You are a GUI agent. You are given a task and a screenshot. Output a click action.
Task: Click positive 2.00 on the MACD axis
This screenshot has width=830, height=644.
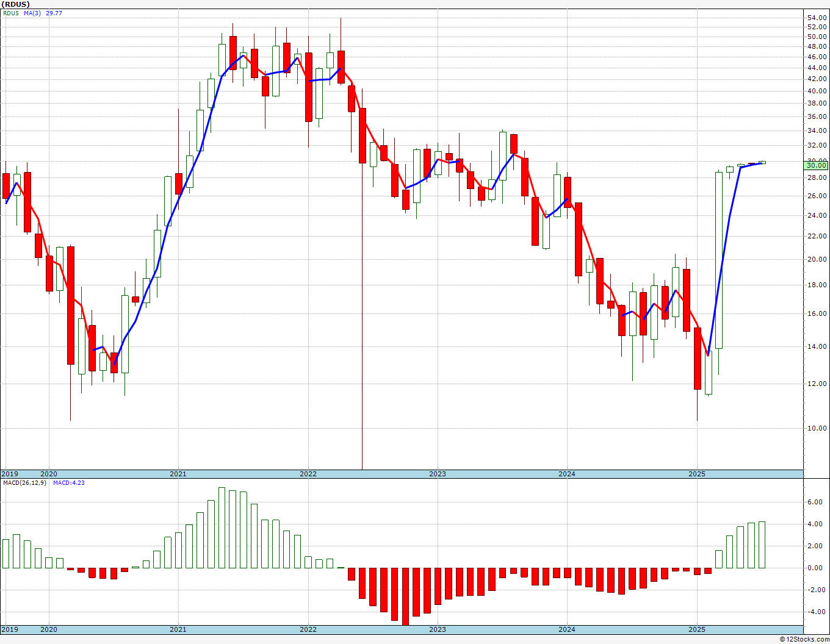[815, 546]
